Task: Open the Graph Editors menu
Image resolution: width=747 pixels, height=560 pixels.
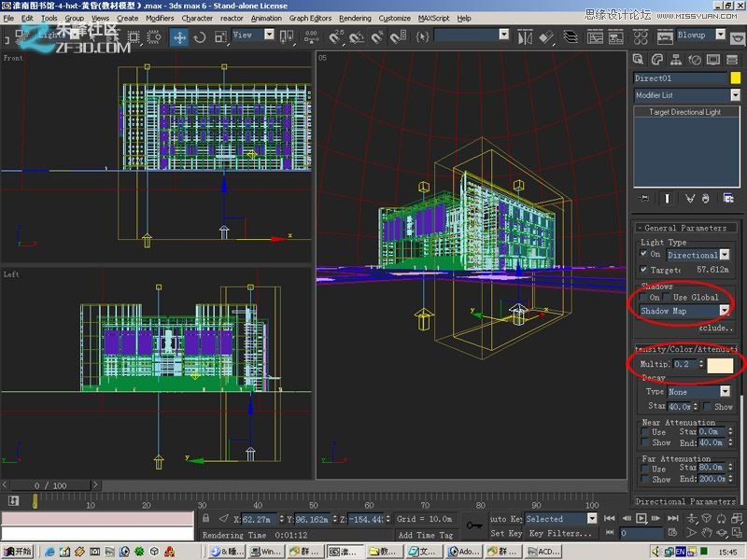Action: point(310,18)
